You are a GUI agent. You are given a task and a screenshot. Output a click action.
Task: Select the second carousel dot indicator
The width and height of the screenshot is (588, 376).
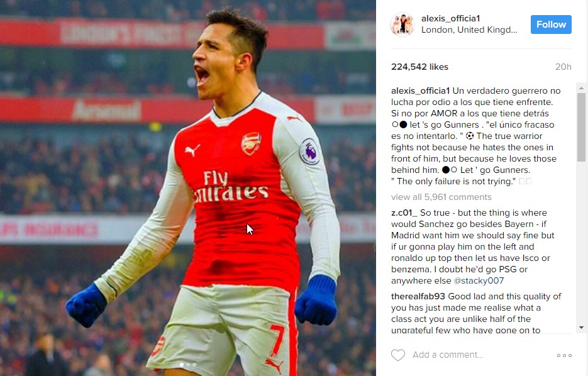click(188, 365)
